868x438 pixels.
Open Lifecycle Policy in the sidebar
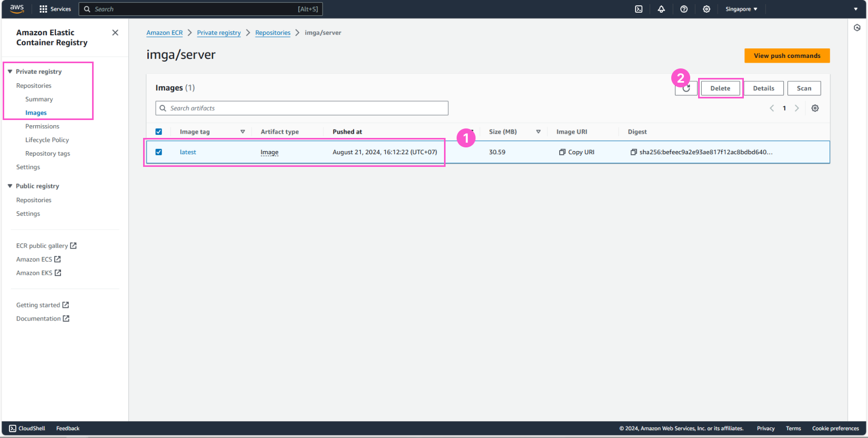(x=47, y=140)
